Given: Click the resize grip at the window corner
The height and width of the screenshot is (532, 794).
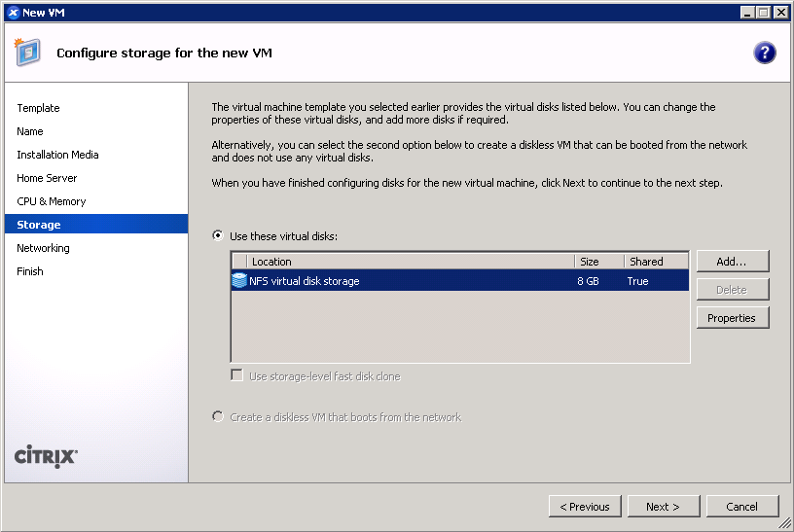Looking at the screenshot, I should pyautogui.click(x=784, y=523).
